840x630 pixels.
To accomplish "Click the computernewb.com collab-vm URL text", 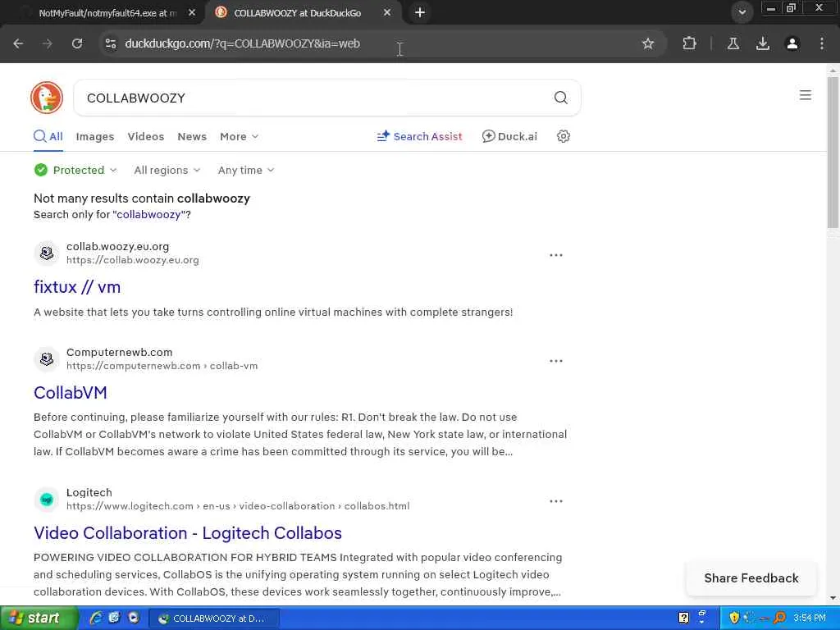I will coord(162,366).
